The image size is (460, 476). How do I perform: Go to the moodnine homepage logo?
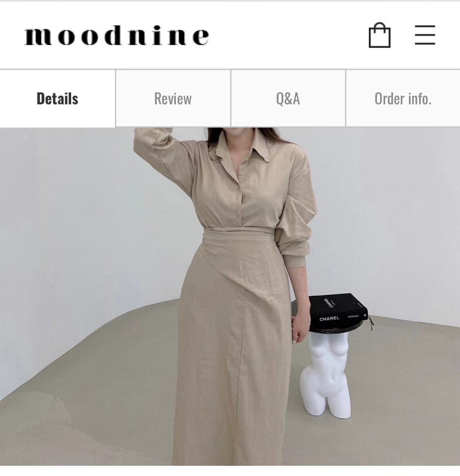pyautogui.click(x=117, y=36)
